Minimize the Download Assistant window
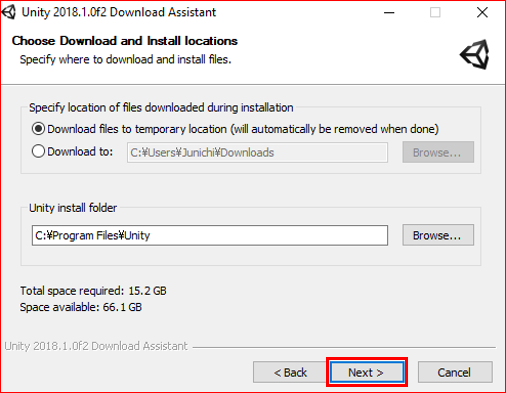The height and width of the screenshot is (393, 506). click(x=389, y=13)
